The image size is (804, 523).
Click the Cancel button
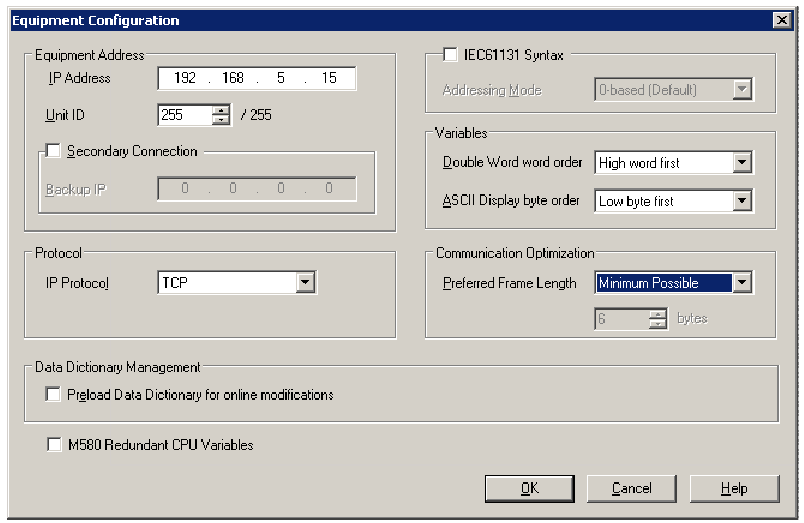tap(632, 488)
